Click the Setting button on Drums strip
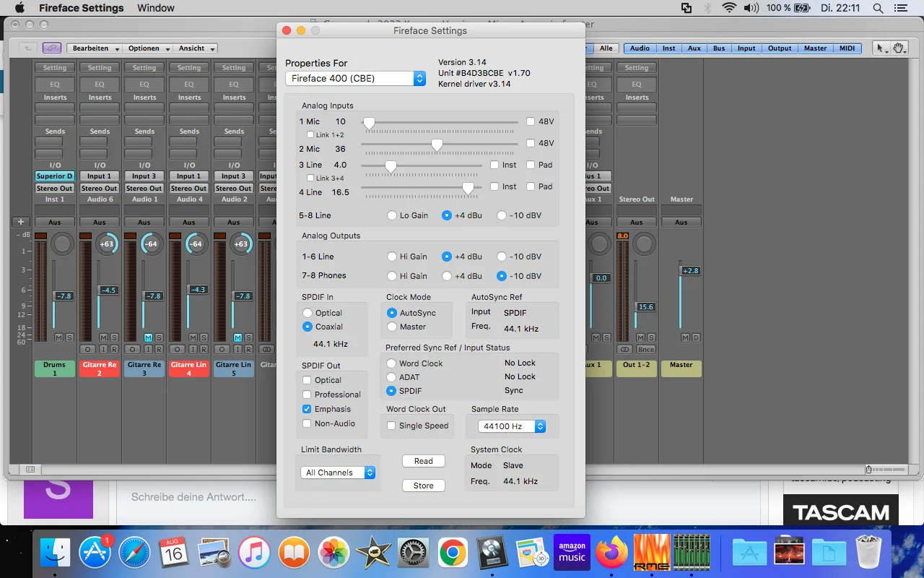Image resolution: width=924 pixels, height=578 pixels. click(x=55, y=68)
